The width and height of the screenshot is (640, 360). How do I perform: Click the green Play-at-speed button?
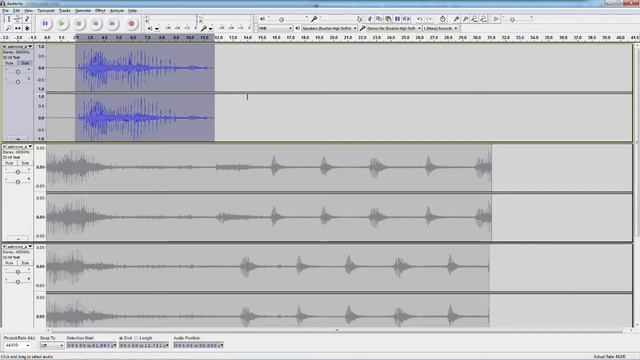click(496, 19)
